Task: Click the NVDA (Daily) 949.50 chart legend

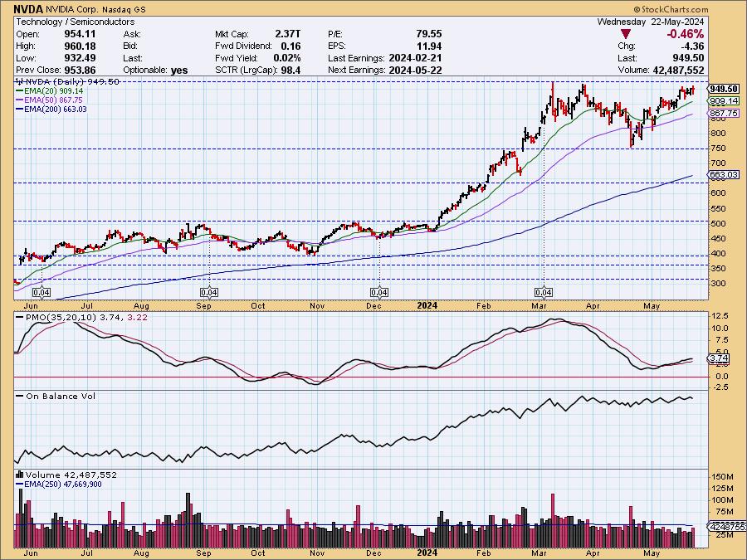Action: point(68,81)
